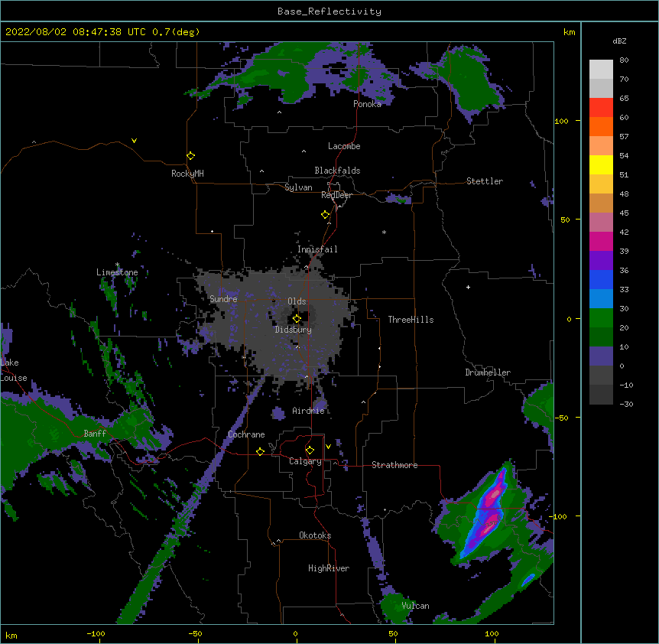Click the Limestone label
The width and height of the screenshot is (659, 644).
coord(117,272)
